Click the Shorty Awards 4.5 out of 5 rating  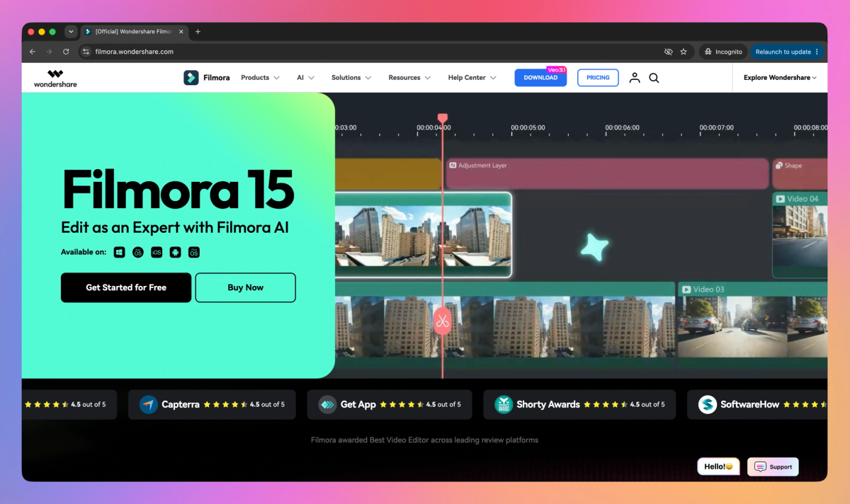tap(625, 405)
